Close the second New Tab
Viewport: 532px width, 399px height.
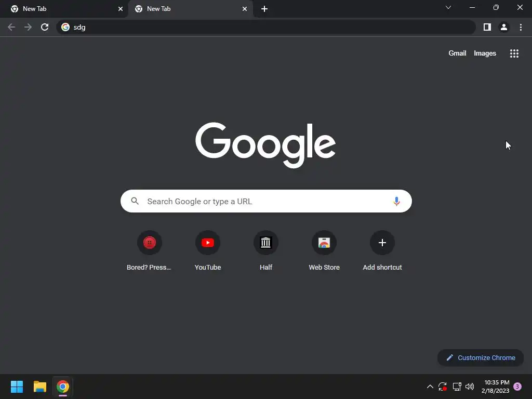(245, 9)
